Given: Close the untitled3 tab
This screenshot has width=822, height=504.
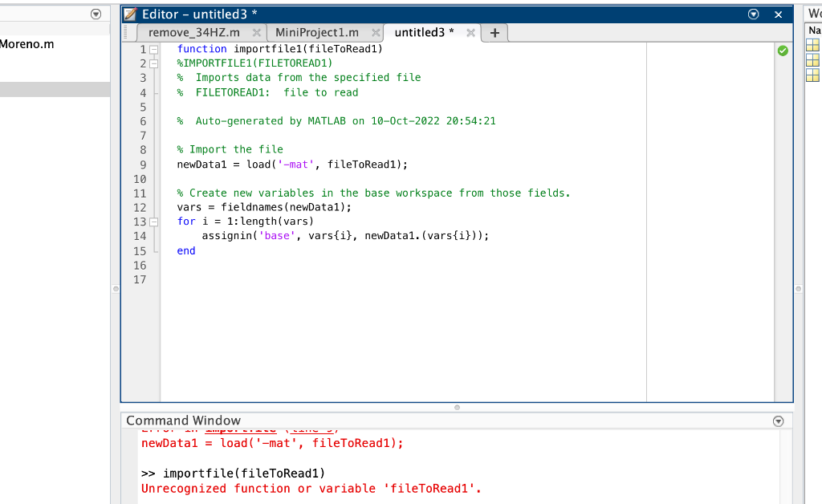Looking at the screenshot, I should [x=470, y=32].
